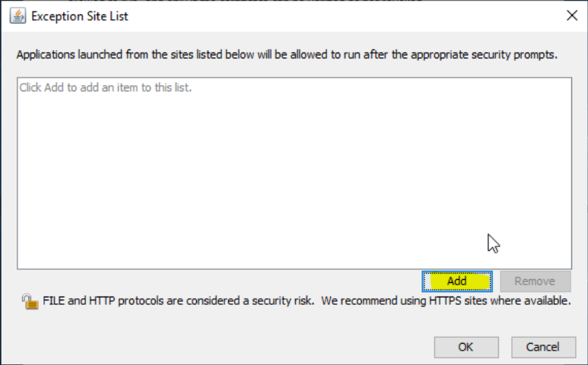Click the highlighted Add button
Viewport: 588px width, 365px height.
point(457,281)
